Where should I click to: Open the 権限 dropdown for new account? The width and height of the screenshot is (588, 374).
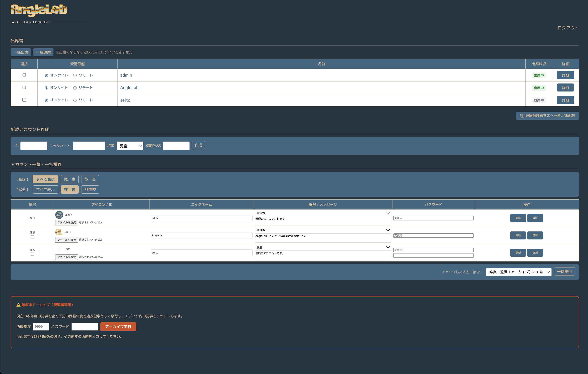tap(130, 146)
